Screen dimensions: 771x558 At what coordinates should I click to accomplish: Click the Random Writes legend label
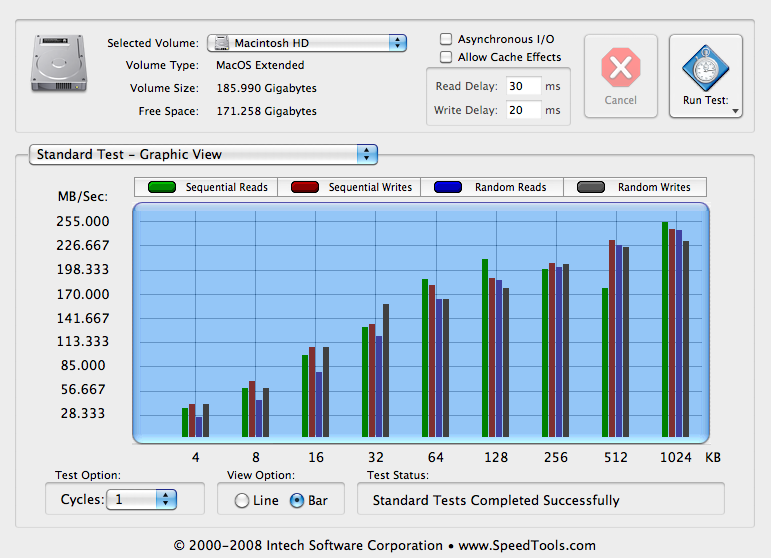pyautogui.click(x=654, y=187)
